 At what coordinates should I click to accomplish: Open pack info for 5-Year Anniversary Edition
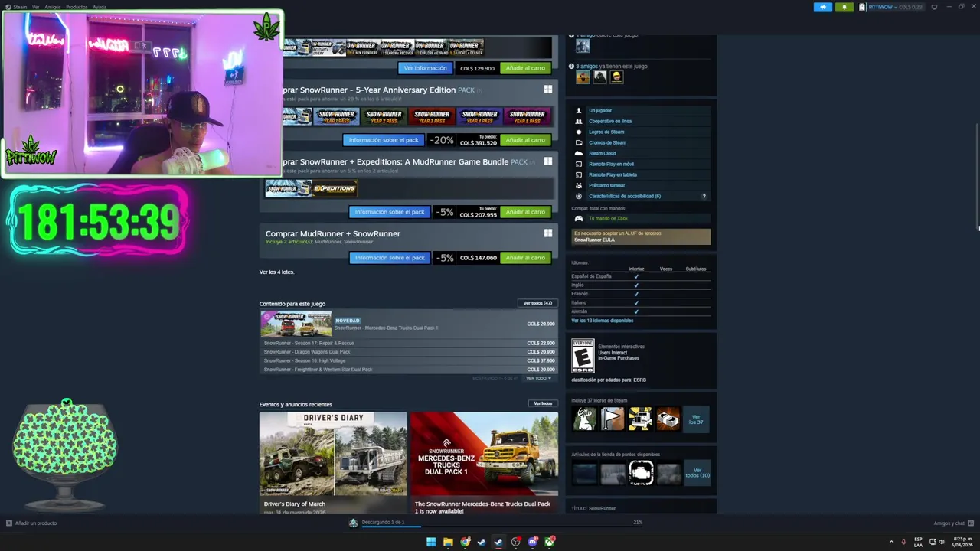pyautogui.click(x=384, y=140)
